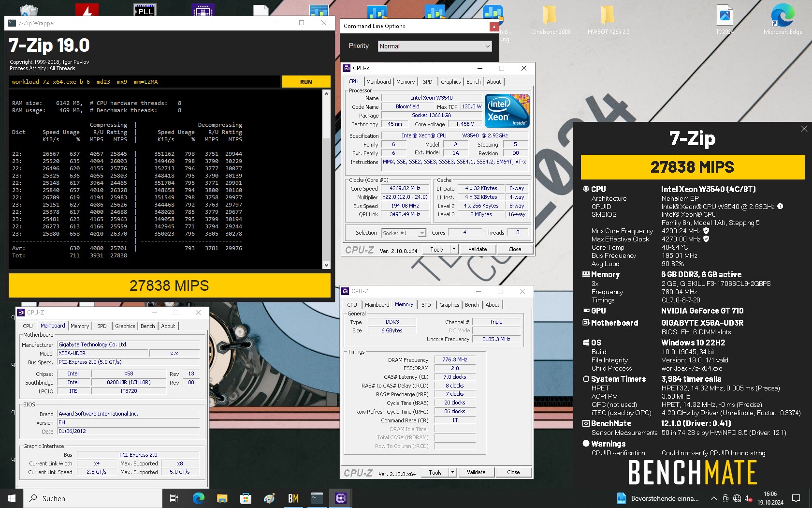The width and height of the screenshot is (812, 508).
Task: Click Close in the CPU tab CPU-Z window
Action: (x=515, y=249)
